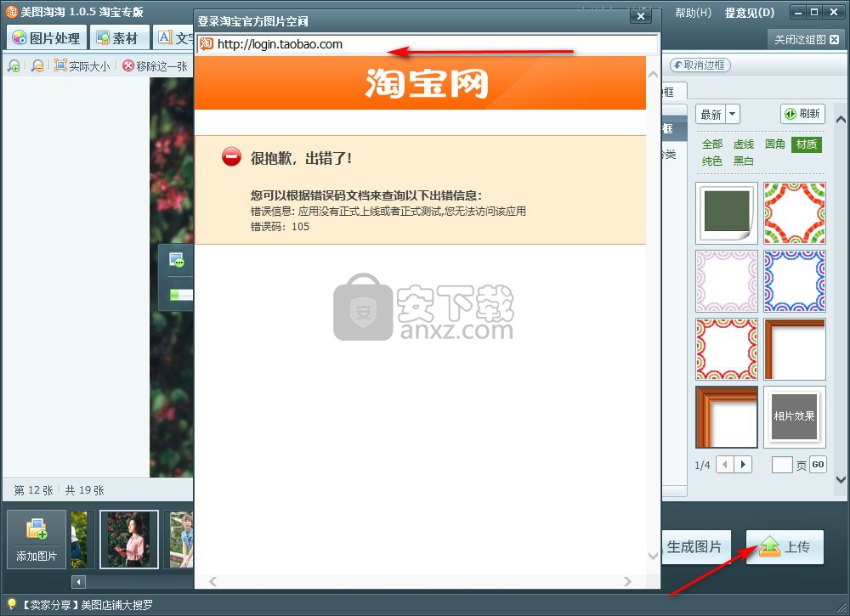This screenshot has height=616, width=850.
Task: Click the 上传 upload button
Action: pyautogui.click(x=785, y=547)
